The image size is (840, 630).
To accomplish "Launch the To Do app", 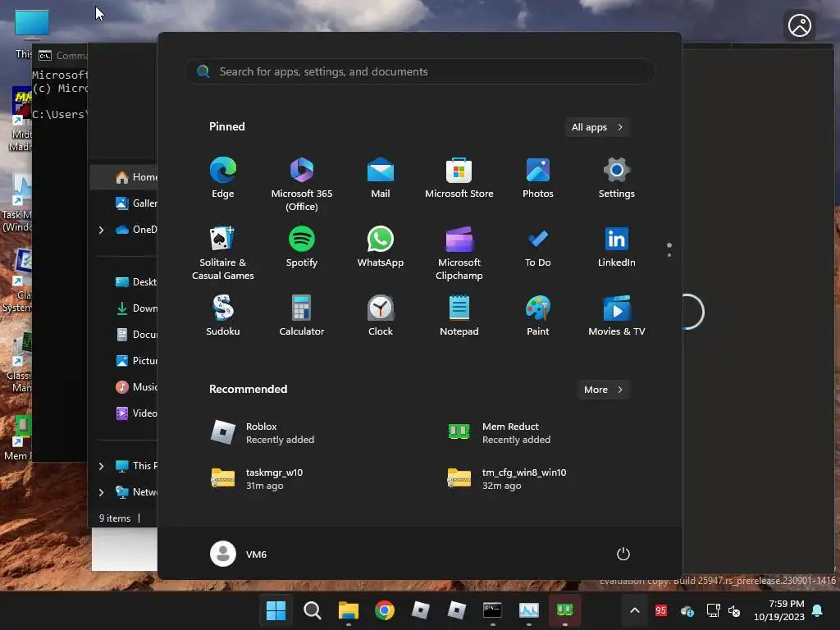I will pyautogui.click(x=538, y=247).
